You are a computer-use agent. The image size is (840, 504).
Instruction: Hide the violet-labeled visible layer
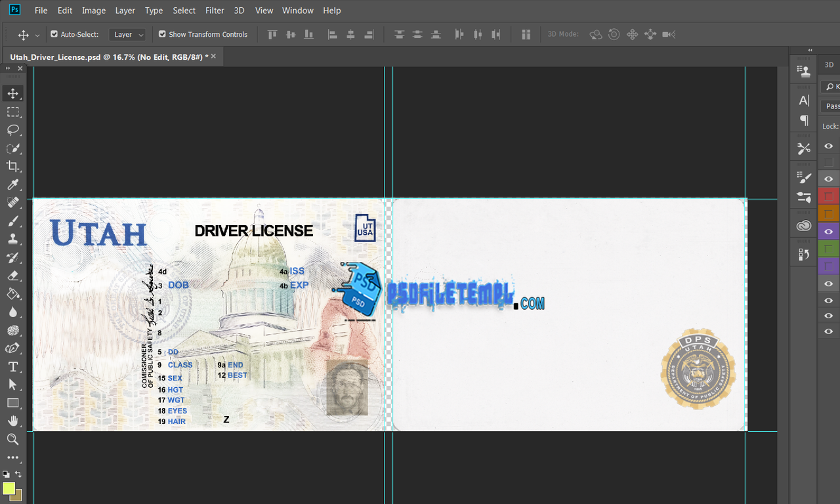click(x=829, y=231)
